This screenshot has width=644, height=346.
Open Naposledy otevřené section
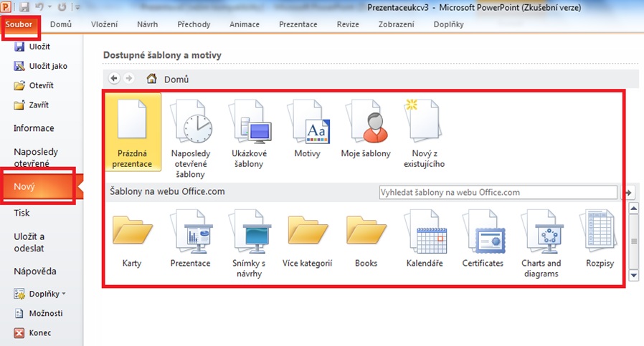coord(36,157)
